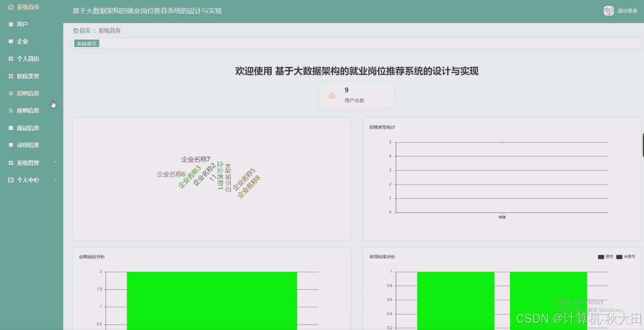The width and height of the screenshot is (644, 330).
Task: Click the breadcrumb home icon
Action: (76, 31)
